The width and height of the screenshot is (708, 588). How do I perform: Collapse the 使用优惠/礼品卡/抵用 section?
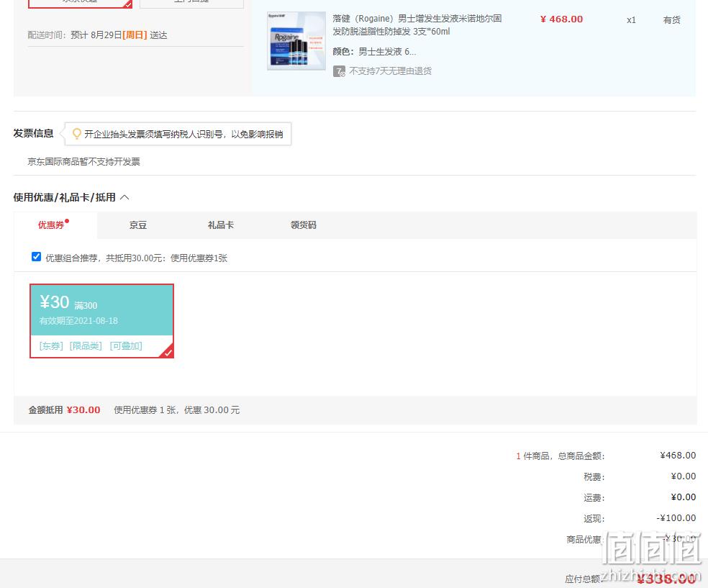pyautogui.click(x=125, y=197)
